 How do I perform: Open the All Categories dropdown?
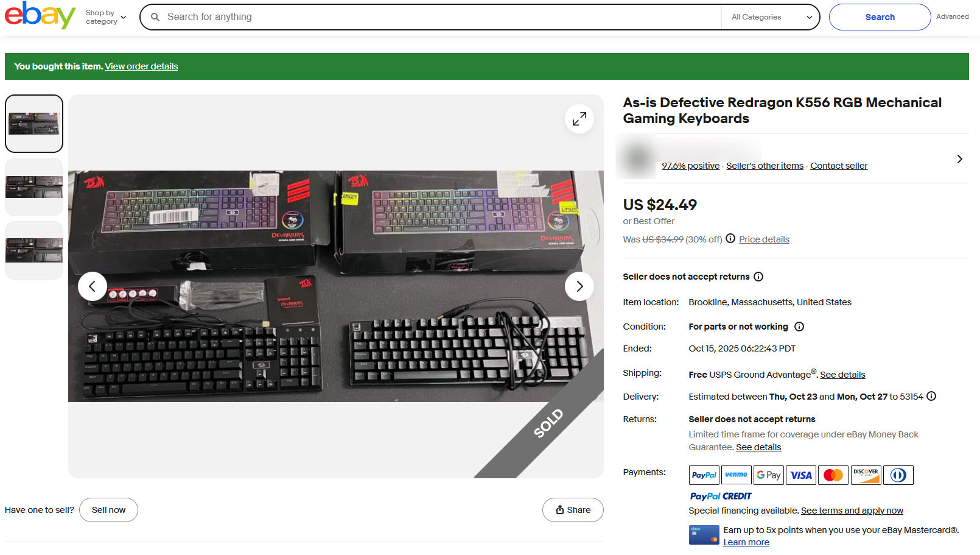click(771, 17)
